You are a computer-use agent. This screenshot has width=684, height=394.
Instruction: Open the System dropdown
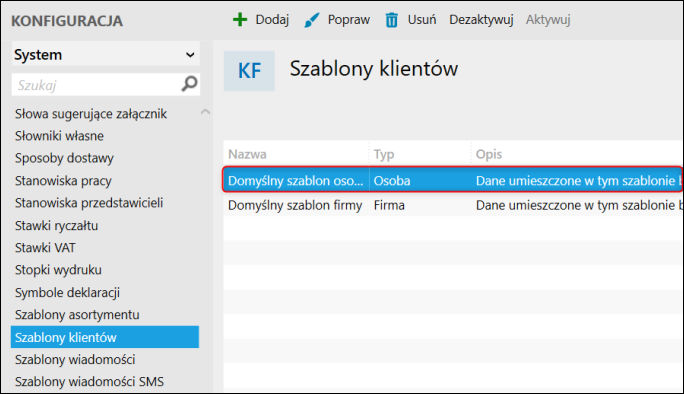point(106,55)
